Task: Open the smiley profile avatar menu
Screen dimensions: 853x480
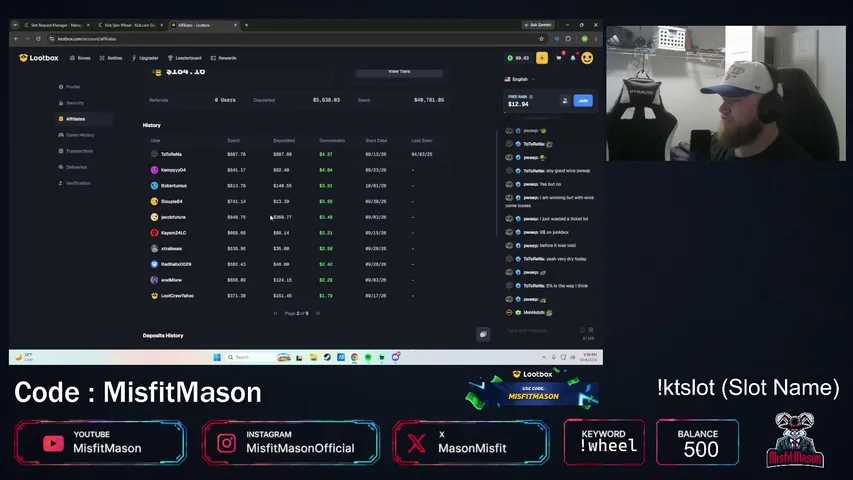Action: coord(587,58)
